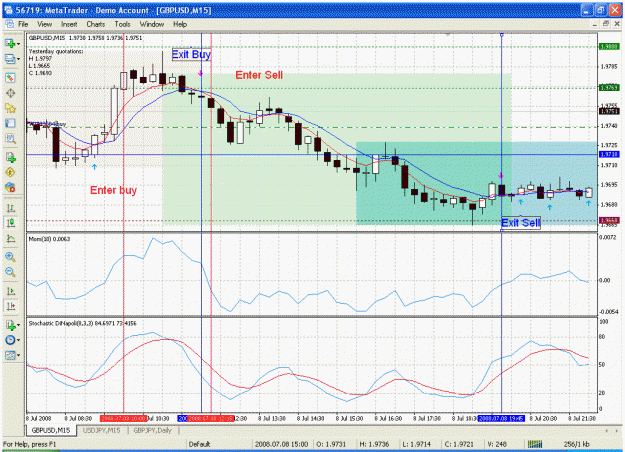
Task: Open the Help menu
Action: pyautogui.click(x=180, y=24)
